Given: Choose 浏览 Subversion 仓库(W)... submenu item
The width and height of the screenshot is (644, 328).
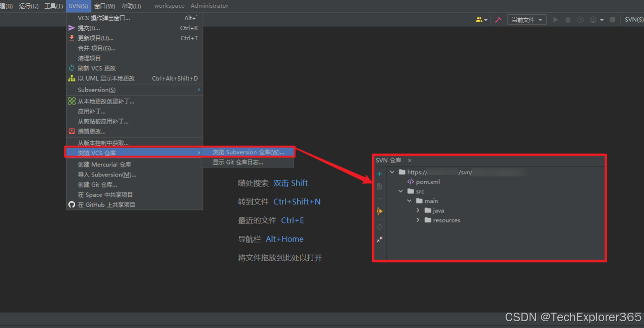Looking at the screenshot, I should point(248,152).
